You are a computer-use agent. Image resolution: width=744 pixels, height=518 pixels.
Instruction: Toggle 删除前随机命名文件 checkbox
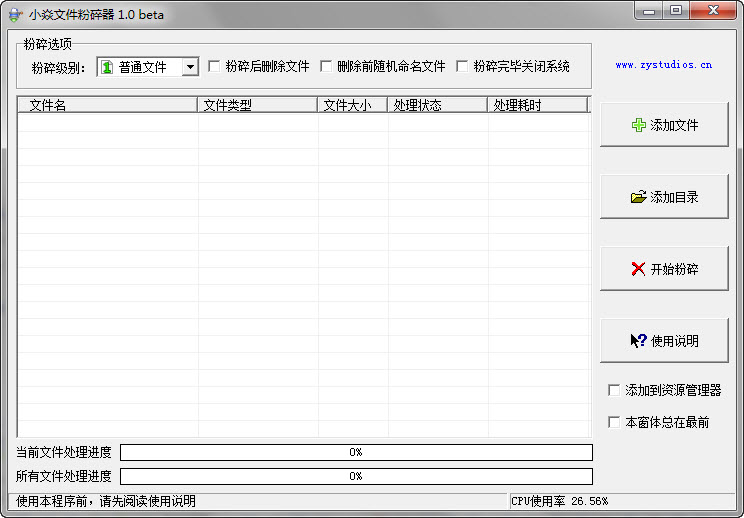326,66
